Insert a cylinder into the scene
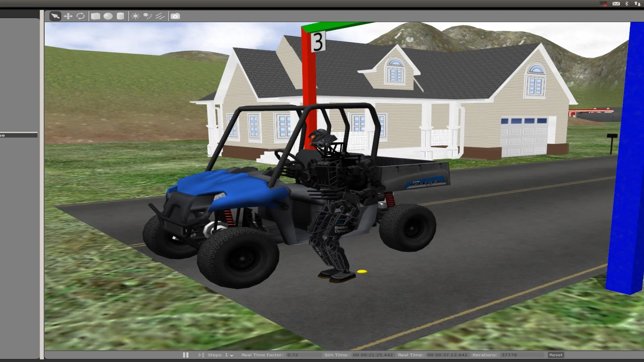 (120, 16)
